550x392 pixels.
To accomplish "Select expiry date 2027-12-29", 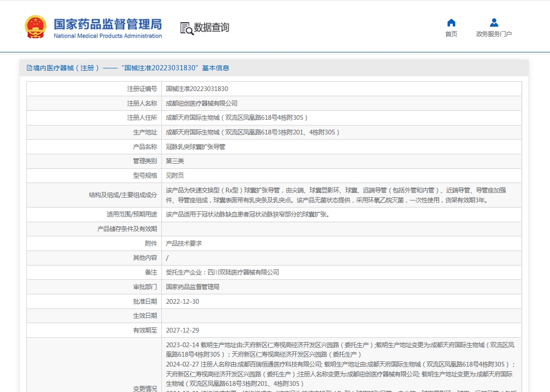I will (183, 330).
